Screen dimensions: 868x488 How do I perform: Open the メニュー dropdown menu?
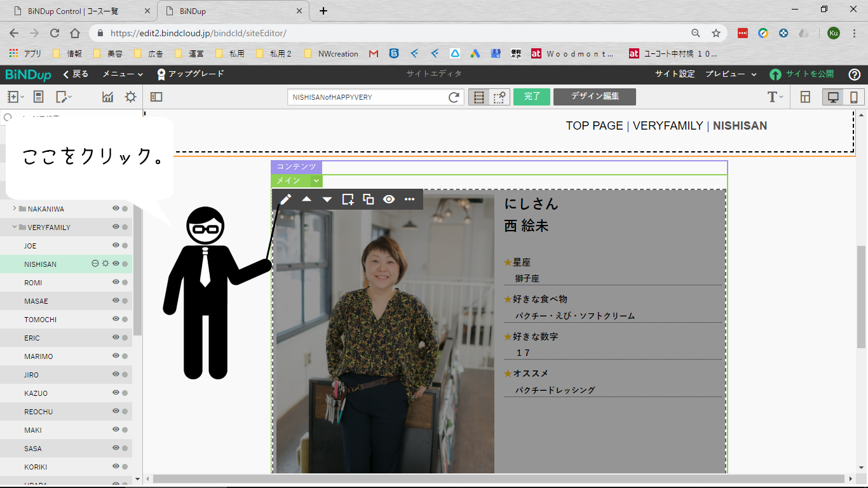pyautogui.click(x=123, y=74)
